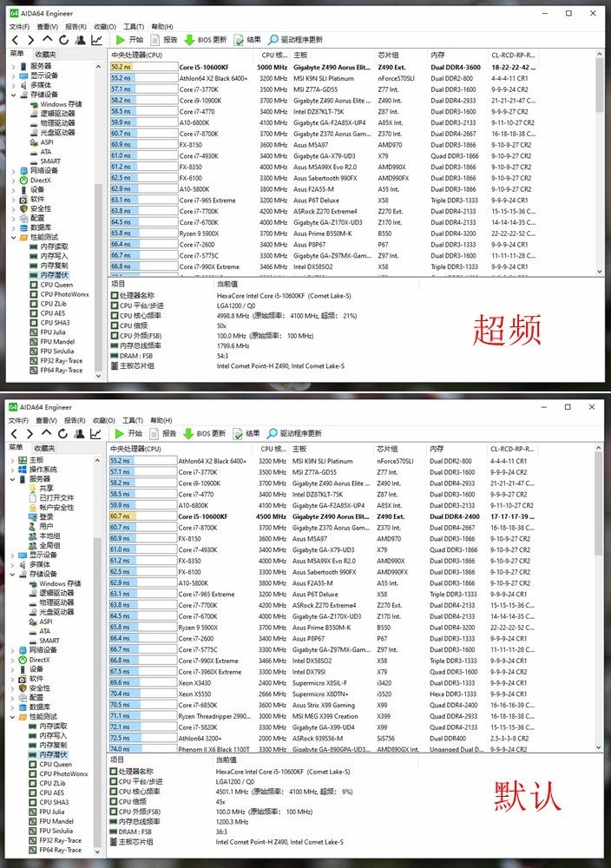
Task: Collapse 性能测试 node in top window tree
Action: 13,237
